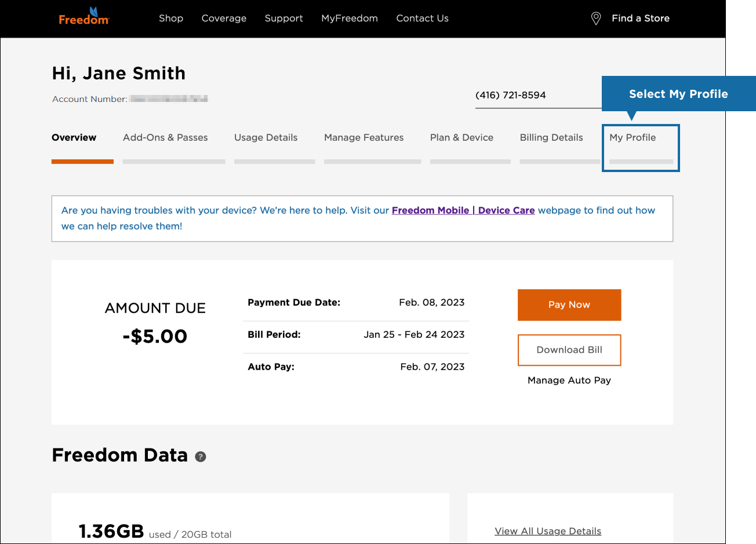Open the Manage Features tab
The height and width of the screenshot is (544, 756).
(364, 137)
